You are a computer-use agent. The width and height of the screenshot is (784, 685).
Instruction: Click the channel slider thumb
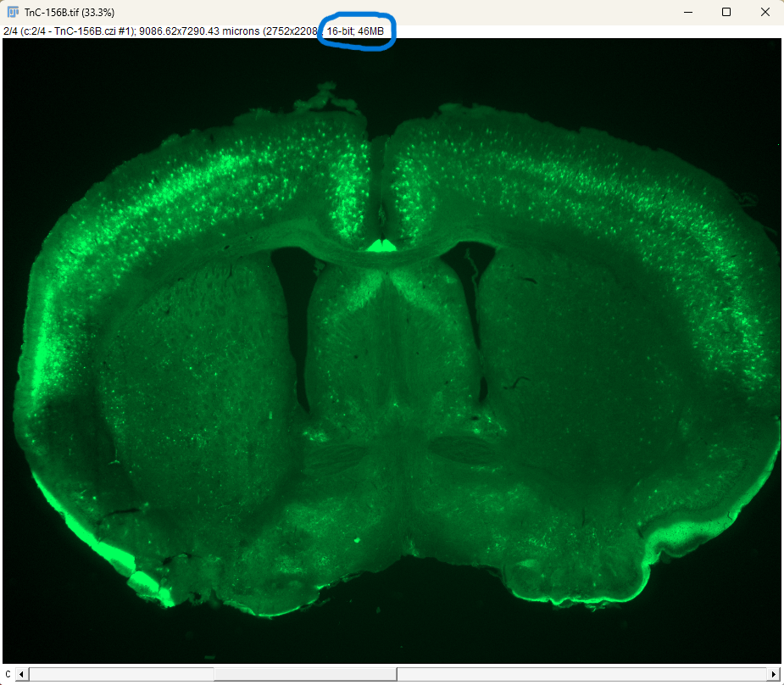click(x=307, y=674)
